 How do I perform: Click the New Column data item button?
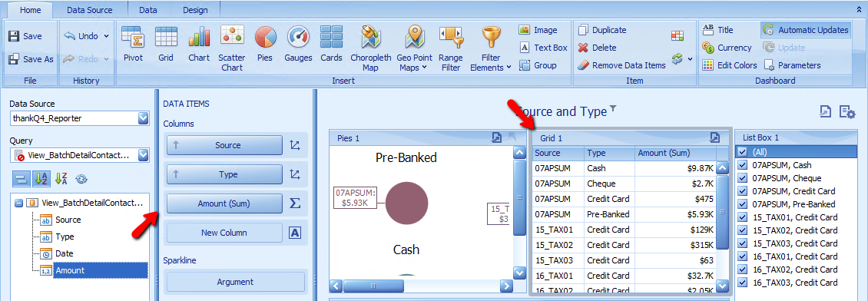[x=224, y=233]
